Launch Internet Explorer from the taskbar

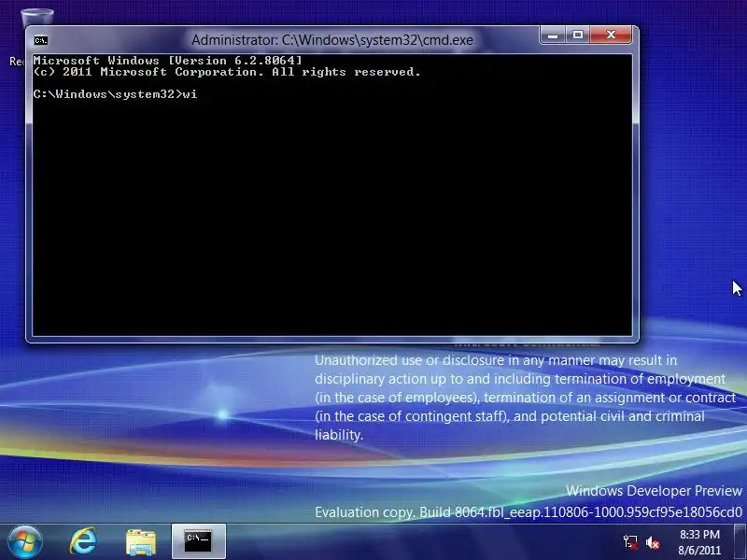pos(84,542)
